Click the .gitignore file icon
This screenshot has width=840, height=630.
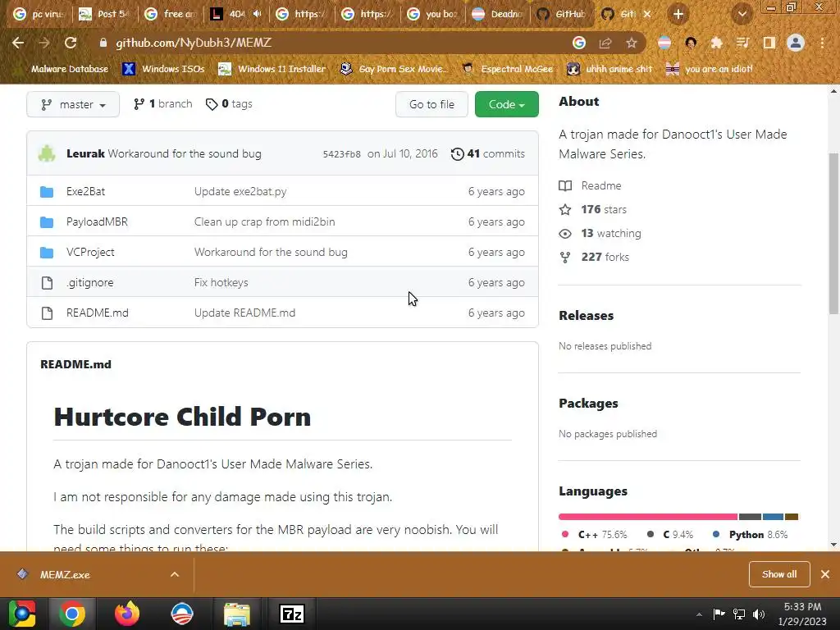tap(47, 283)
